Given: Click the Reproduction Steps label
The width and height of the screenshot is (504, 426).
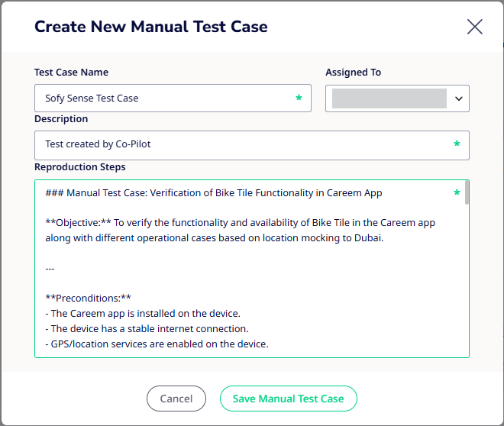Looking at the screenshot, I should tap(80, 167).
